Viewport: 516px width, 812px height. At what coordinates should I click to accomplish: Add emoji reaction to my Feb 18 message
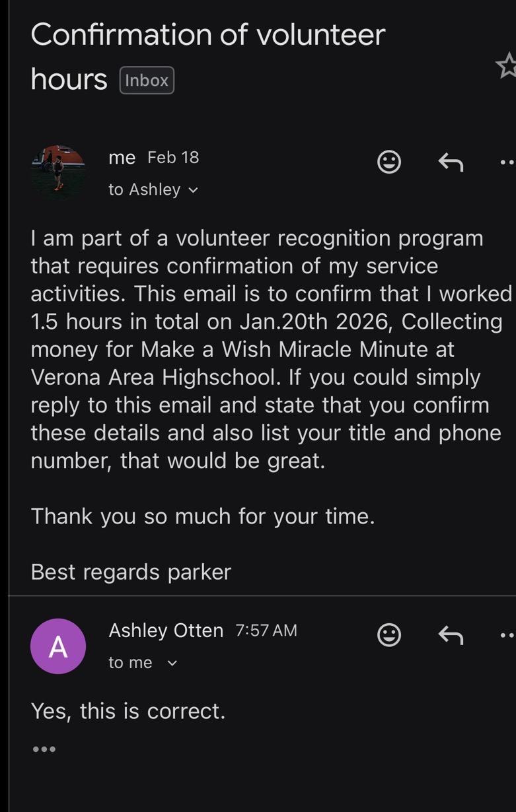(x=389, y=162)
